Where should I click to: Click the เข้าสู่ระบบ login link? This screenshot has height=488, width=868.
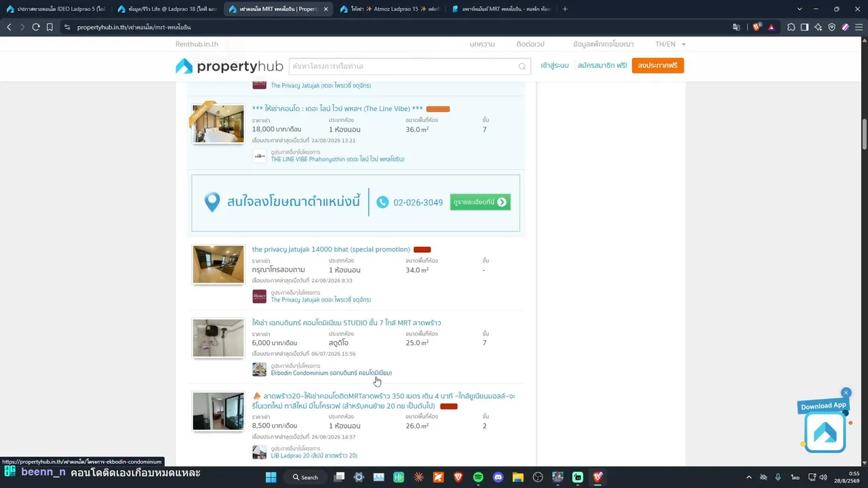[555, 66]
